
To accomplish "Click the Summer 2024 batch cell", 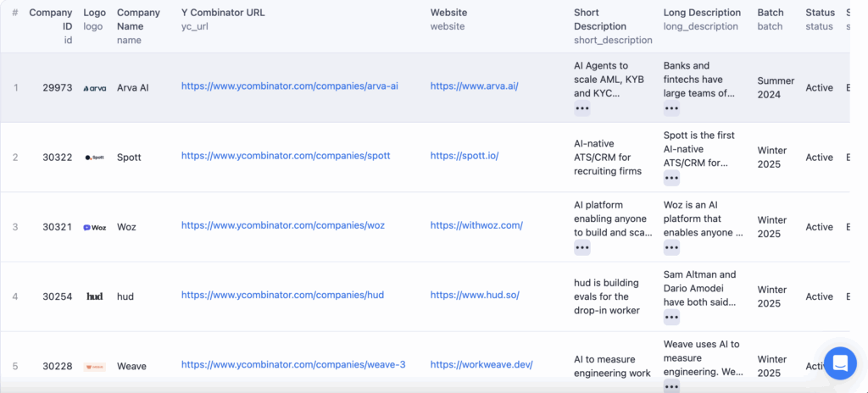I will point(776,87).
